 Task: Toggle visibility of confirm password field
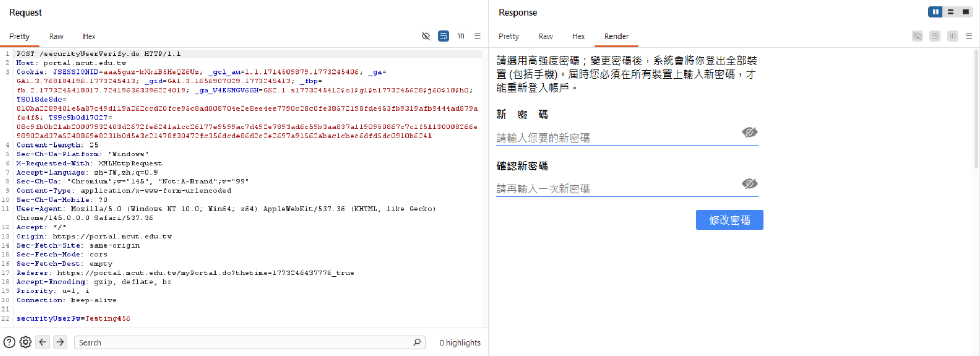pos(749,183)
